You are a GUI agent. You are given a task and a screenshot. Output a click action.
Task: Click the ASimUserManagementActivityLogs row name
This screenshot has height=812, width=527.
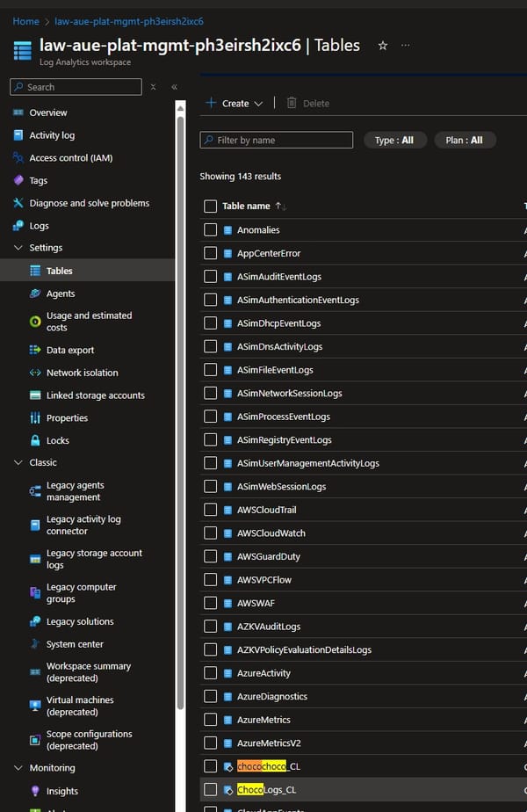[x=308, y=463]
